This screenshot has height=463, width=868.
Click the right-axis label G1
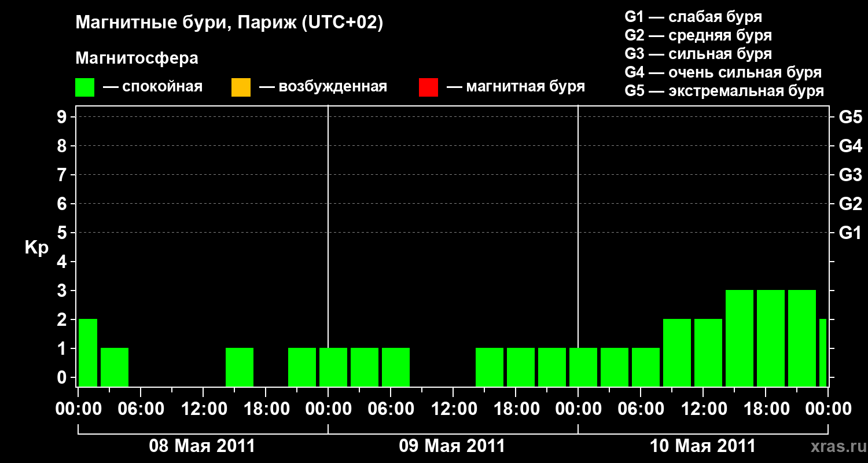coord(850,233)
